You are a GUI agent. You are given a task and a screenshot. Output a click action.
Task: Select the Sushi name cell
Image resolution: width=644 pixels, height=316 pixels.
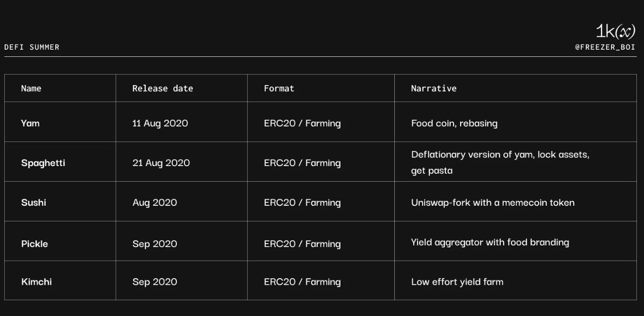[x=34, y=203]
